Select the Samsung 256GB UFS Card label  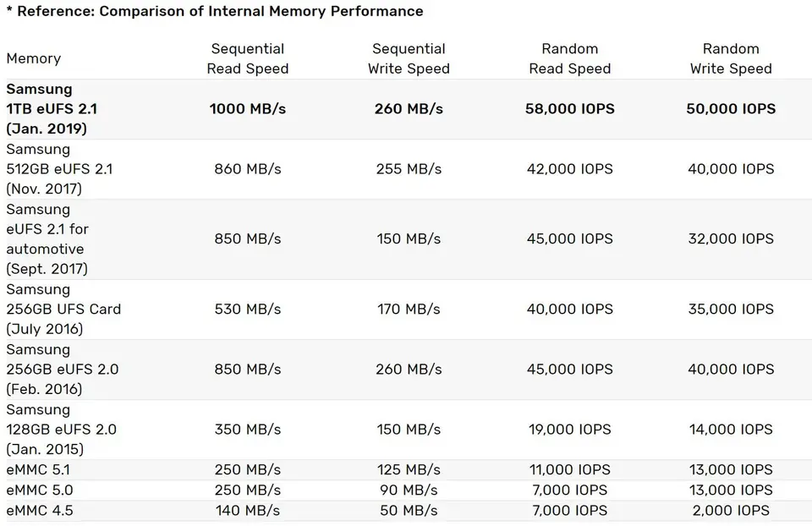click(63, 310)
